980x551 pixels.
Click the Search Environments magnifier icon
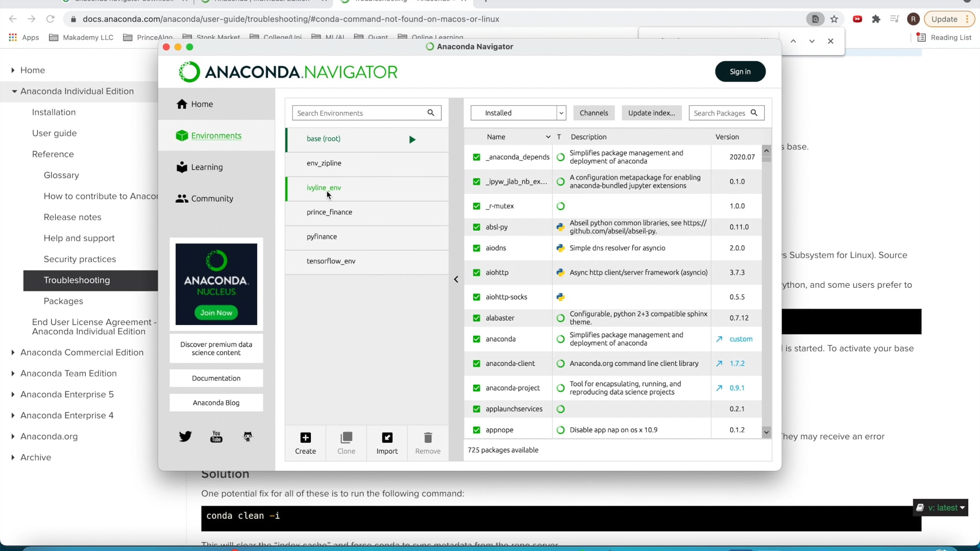(x=431, y=113)
